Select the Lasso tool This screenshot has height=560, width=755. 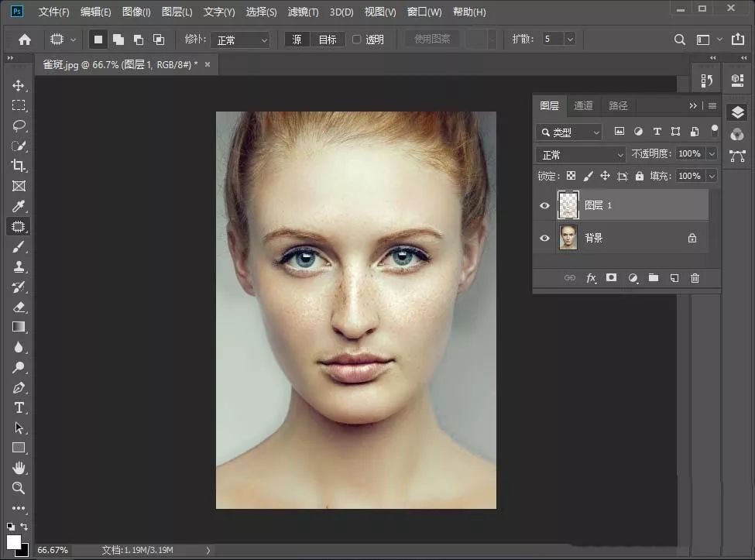[19, 125]
